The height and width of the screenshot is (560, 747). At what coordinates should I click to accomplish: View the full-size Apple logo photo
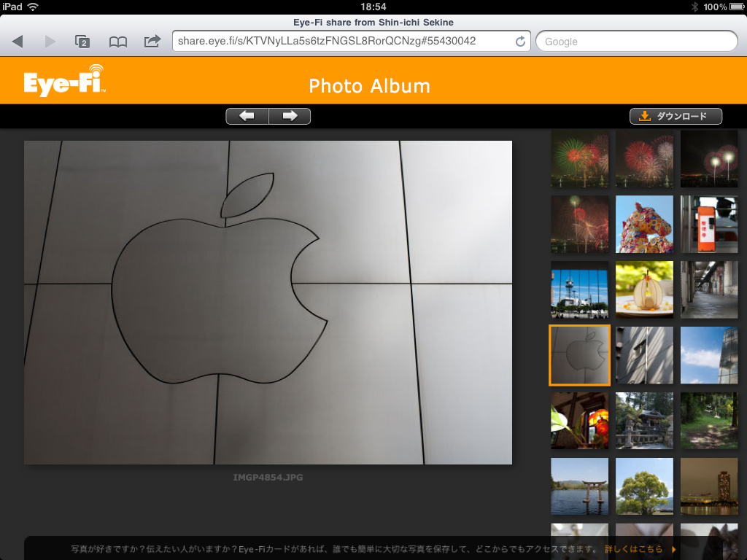[x=268, y=301]
